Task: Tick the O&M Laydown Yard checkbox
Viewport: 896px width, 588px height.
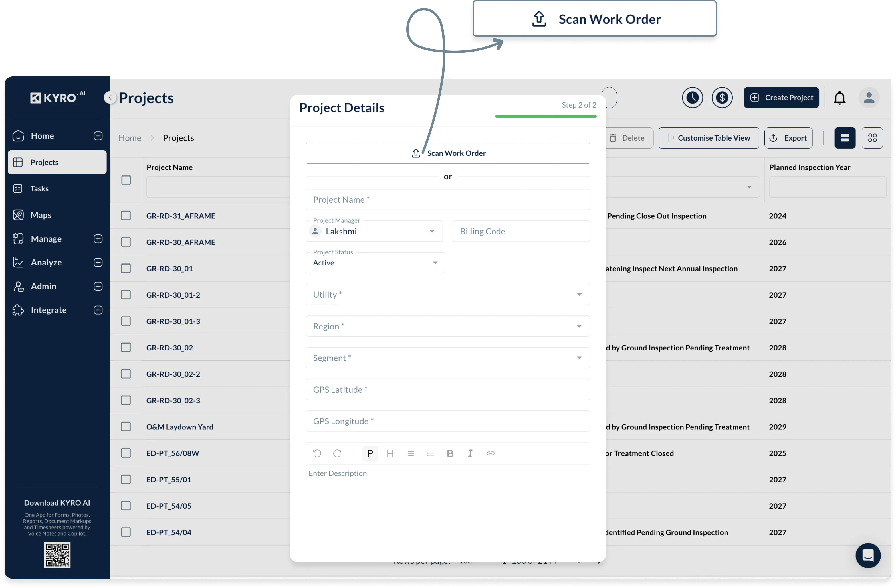Action: pos(126,427)
